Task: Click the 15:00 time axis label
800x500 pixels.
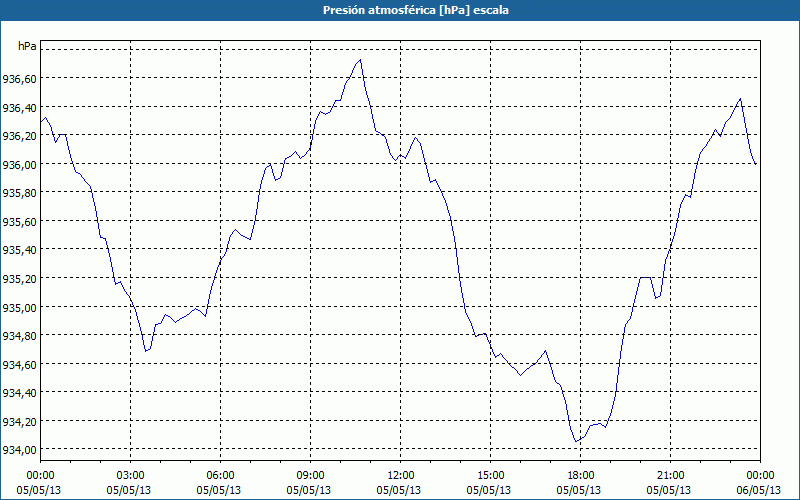Action: [x=490, y=475]
